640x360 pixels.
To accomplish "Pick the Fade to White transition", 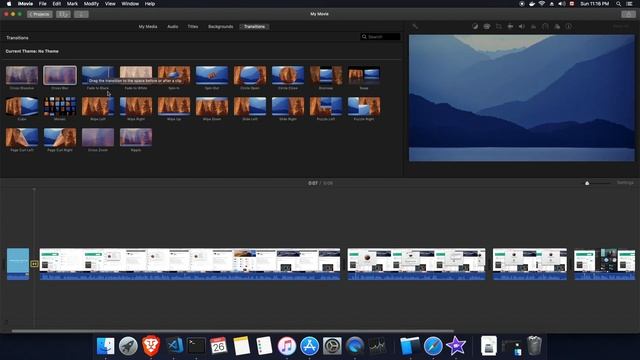I will point(136,76).
